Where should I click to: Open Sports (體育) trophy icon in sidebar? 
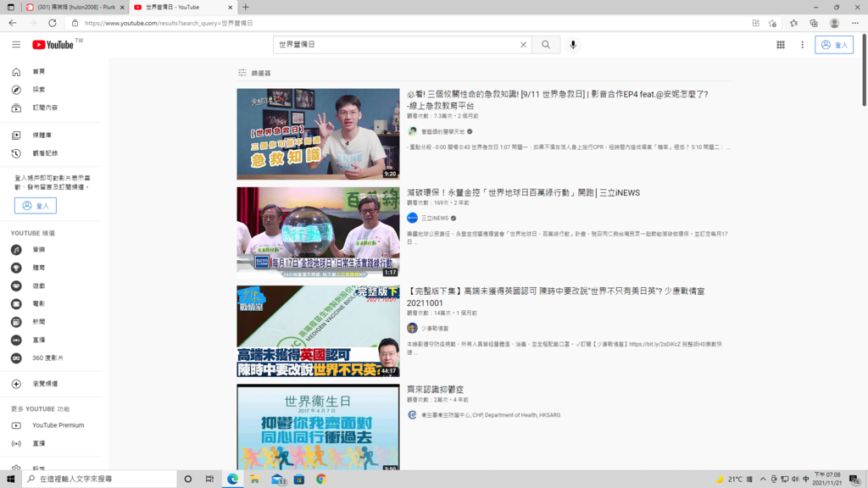(x=16, y=268)
